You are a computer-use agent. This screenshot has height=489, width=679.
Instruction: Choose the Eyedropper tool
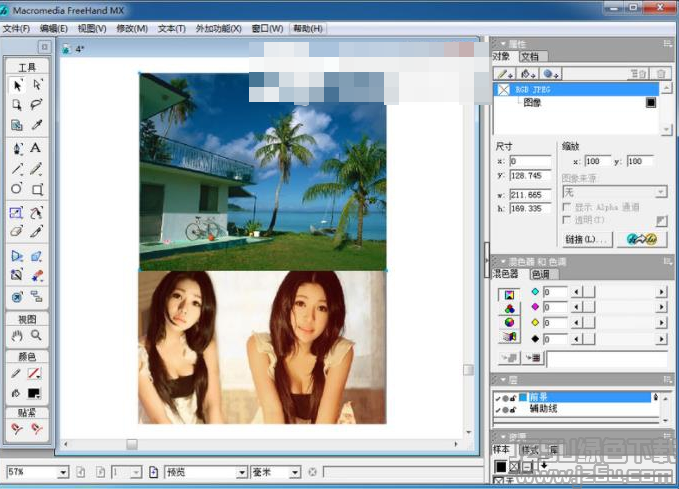pyautogui.click(x=36, y=125)
